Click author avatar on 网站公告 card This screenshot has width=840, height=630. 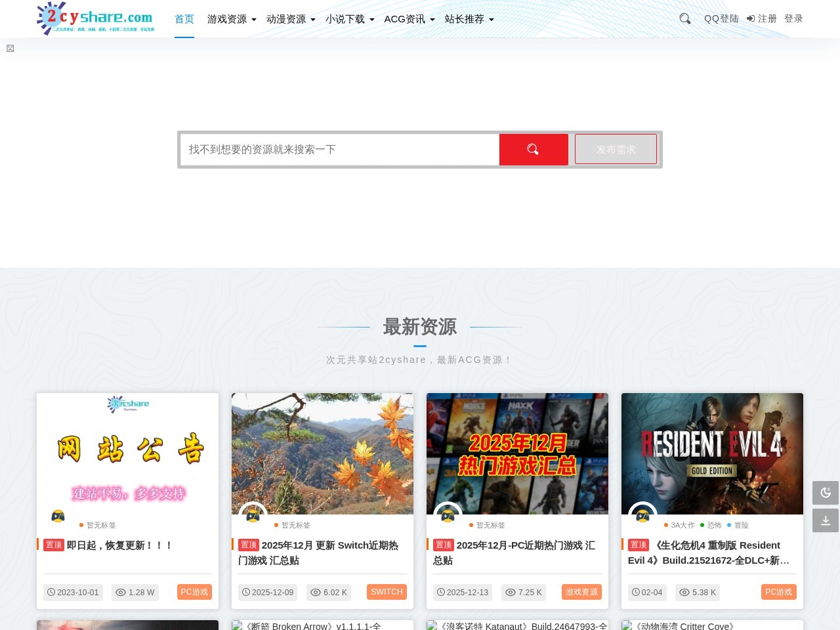click(x=58, y=516)
